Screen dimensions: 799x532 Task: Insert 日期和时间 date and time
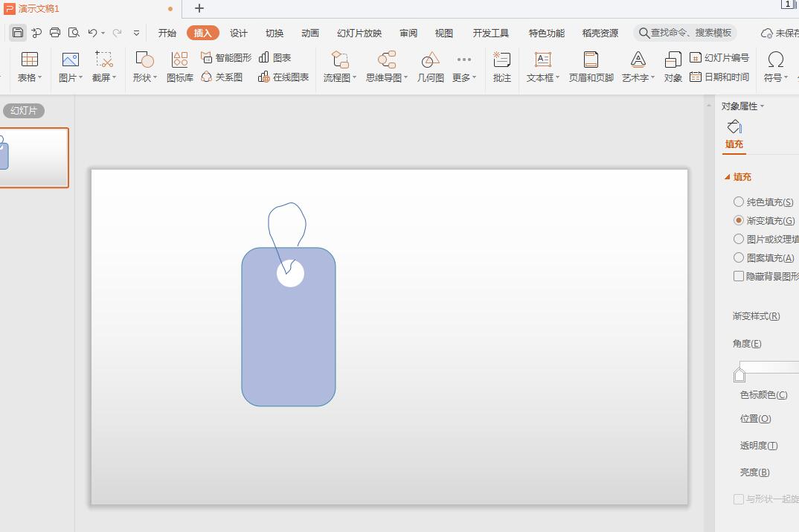click(x=719, y=77)
